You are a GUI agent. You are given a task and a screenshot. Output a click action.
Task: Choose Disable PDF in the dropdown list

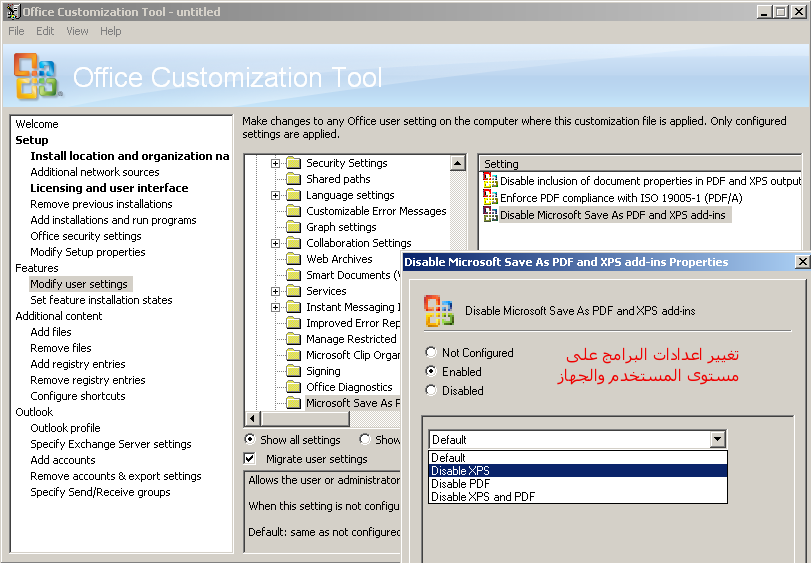[578, 483]
